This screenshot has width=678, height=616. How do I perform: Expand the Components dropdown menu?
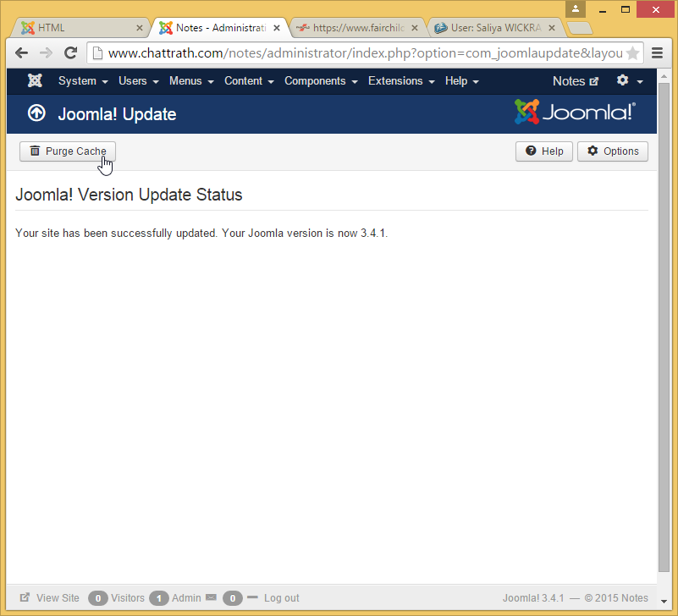321,81
